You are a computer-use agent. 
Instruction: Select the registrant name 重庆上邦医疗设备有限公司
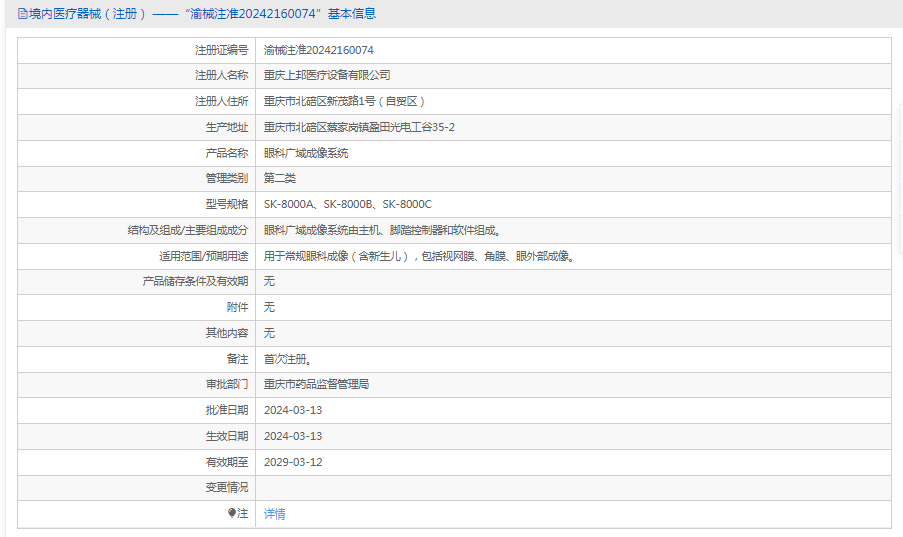point(327,75)
